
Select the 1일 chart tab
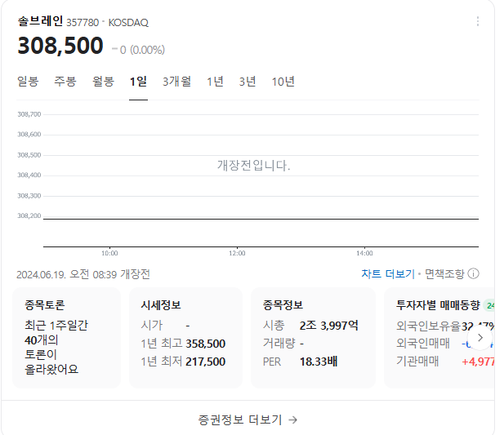[x=138, y=82]
